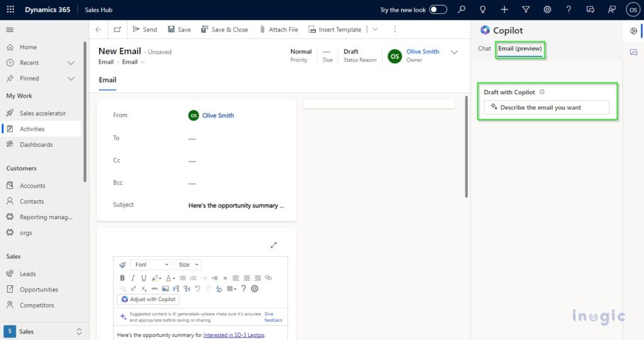Open the editor personalization gear icon
This screenshot has height=340, width=644.
tap(255, 288)
